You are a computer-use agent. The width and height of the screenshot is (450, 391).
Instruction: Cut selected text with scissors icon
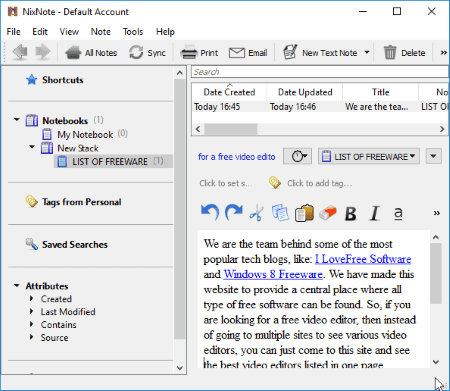(x=256, y=213)
